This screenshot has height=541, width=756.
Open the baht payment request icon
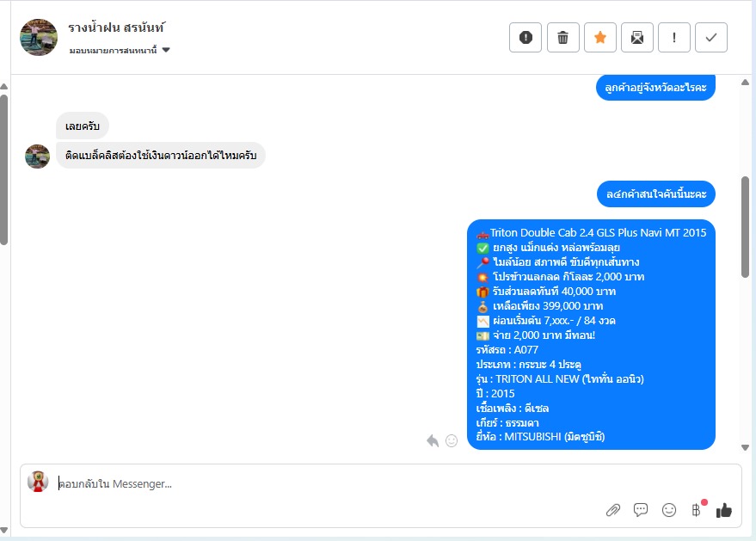tap(696, 510)
